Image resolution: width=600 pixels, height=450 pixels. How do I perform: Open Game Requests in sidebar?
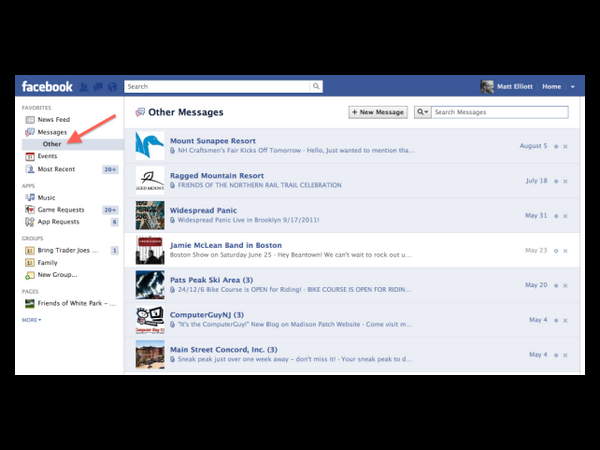coord(61,210)
